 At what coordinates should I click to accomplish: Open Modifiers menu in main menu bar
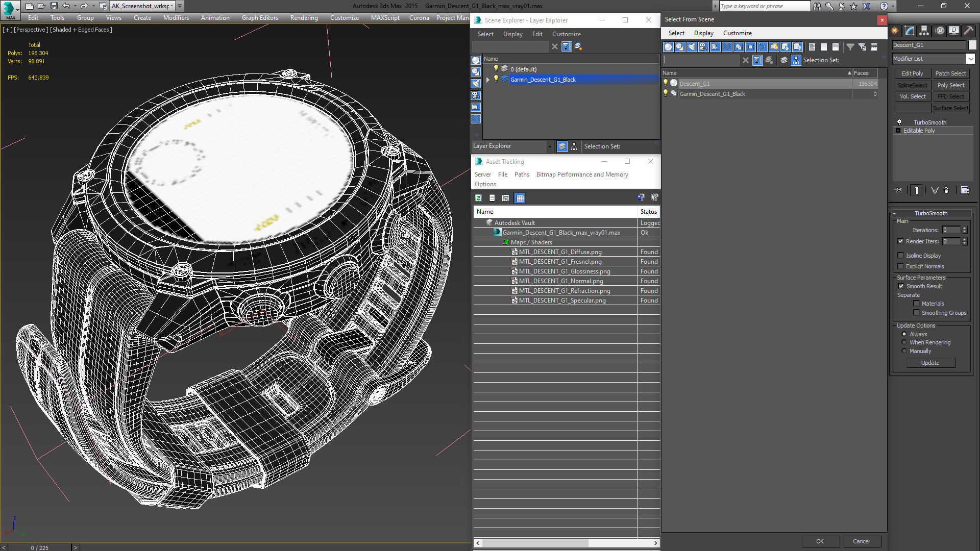click(176, 18)
